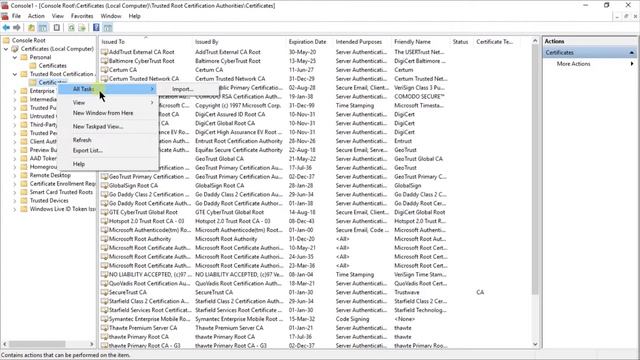Click the blue Help toolbar icon

[x=96, y=27]
